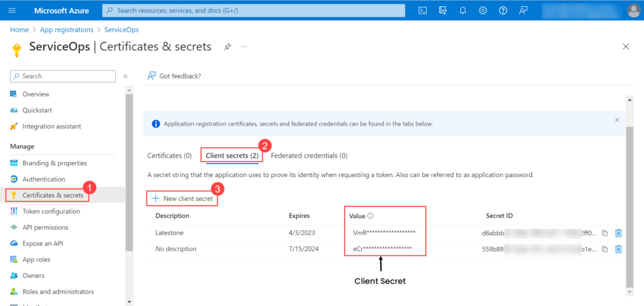Collapse the left navigation pane

tap(125, 76)
